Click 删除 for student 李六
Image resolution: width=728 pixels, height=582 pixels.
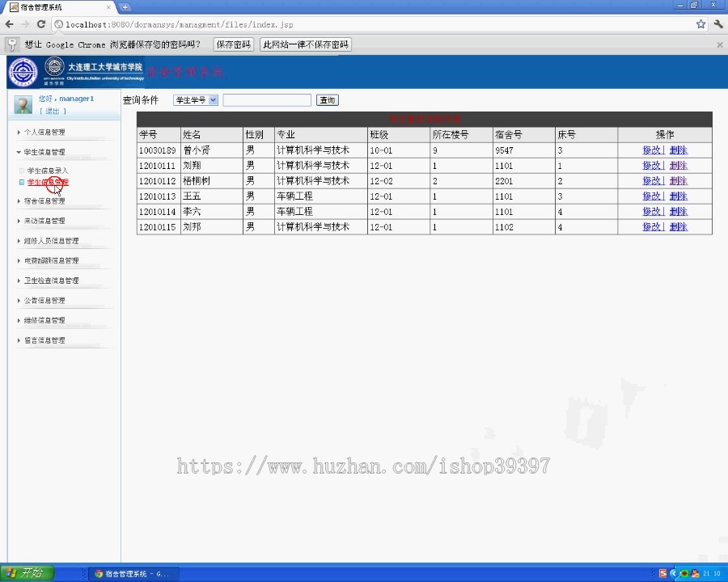click(x=679, y=212)
